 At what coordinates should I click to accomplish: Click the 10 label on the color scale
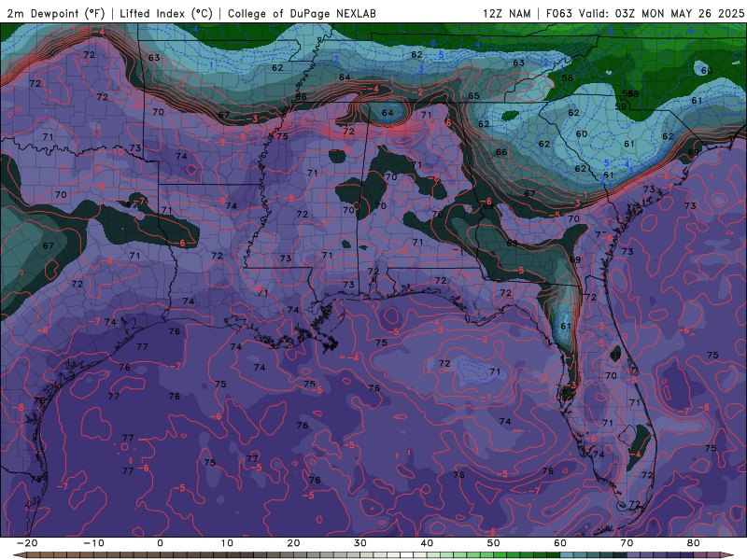tap(227, 543)
